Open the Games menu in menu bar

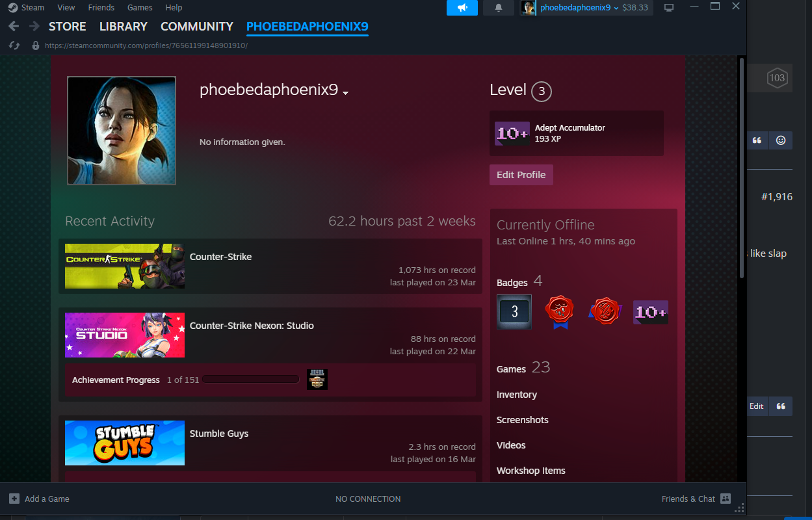[x=140, y=8]
